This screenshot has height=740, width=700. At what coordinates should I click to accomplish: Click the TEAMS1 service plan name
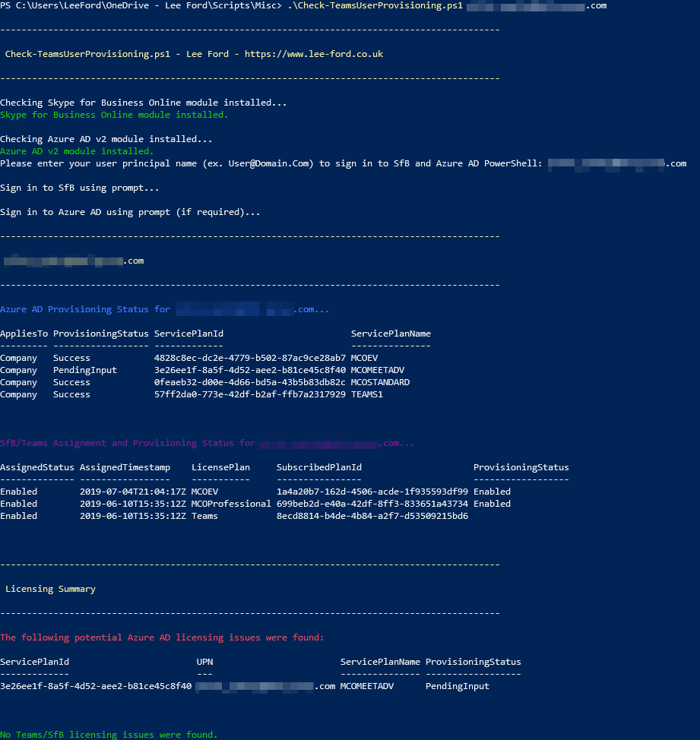[x=367, y=394]
